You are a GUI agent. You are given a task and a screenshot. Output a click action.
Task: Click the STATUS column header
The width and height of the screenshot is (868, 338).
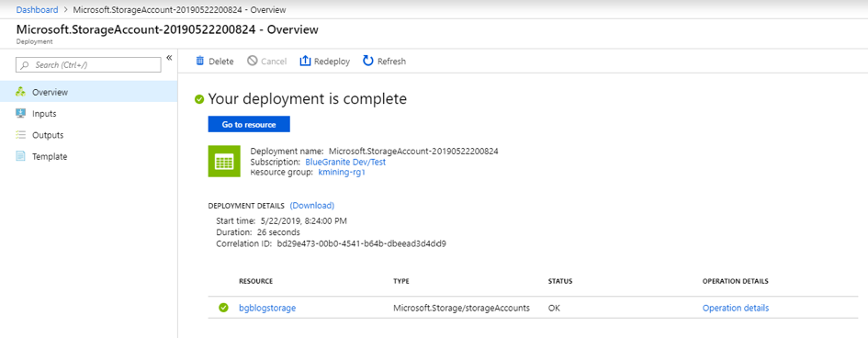coord(559,282)
